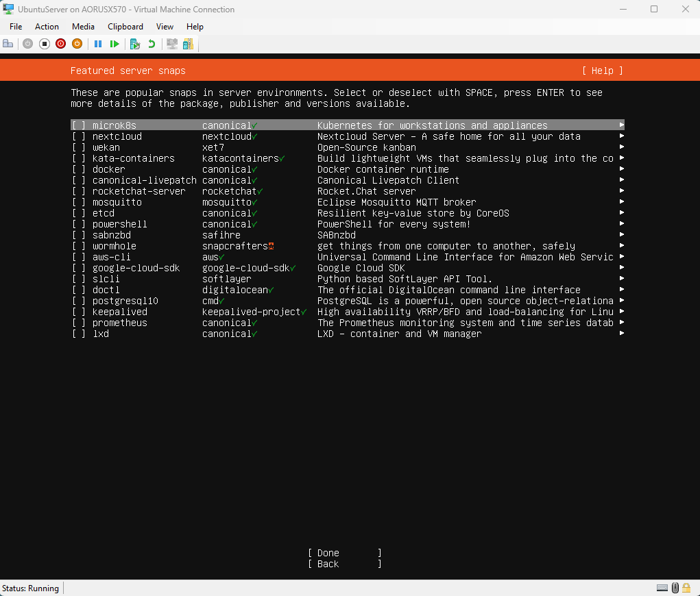Open the Clipboard menu

point(125,27)
